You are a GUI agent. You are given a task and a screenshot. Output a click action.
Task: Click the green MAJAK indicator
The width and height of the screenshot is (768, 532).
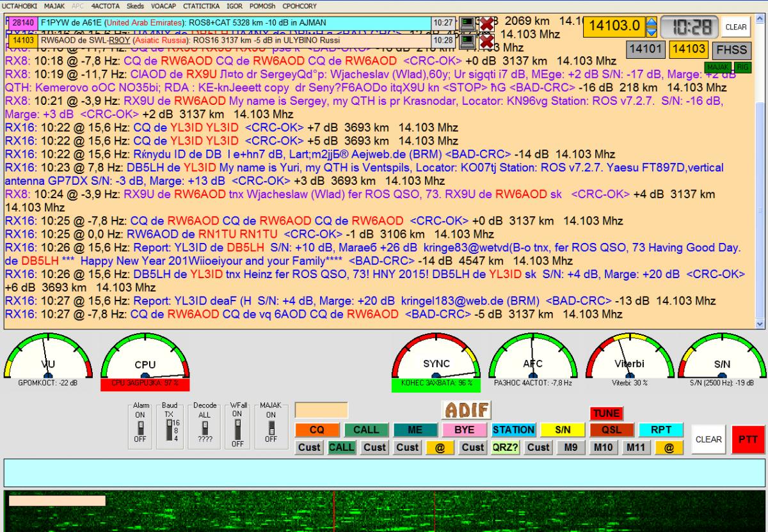(716, 66)
